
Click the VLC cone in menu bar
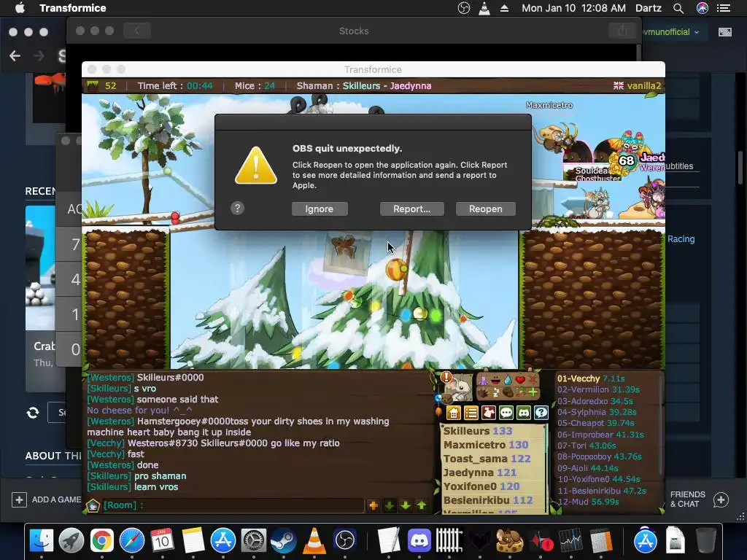pos(484,8)
